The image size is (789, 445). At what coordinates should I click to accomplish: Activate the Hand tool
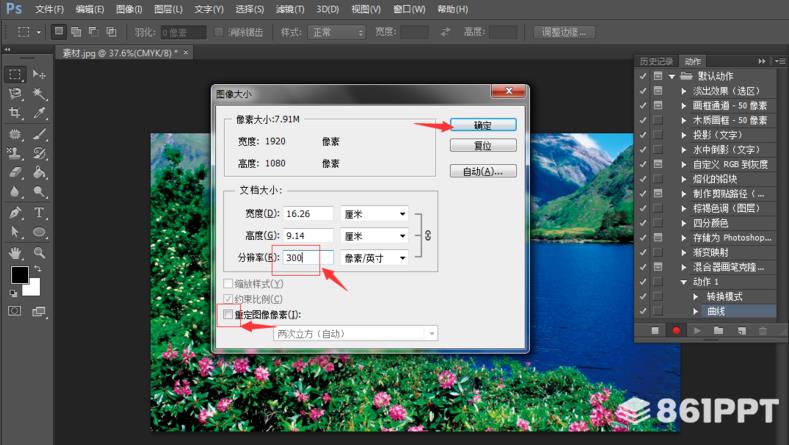[16, 252]
